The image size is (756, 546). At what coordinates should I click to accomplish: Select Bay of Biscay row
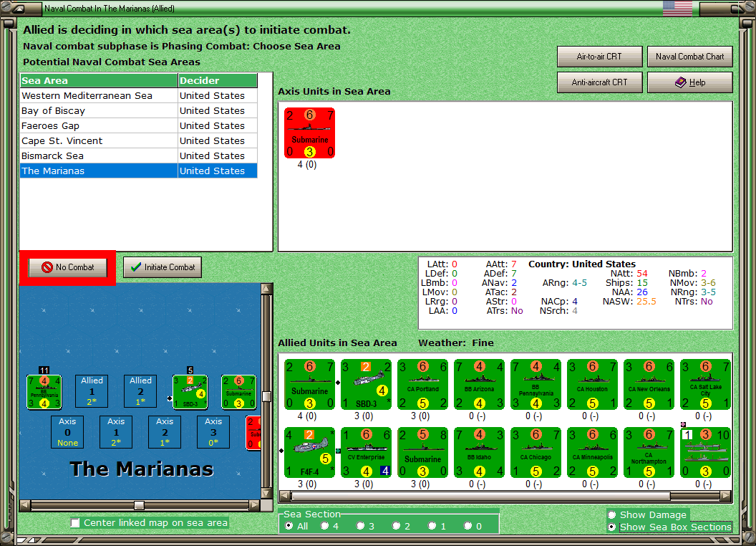(138, 110)
